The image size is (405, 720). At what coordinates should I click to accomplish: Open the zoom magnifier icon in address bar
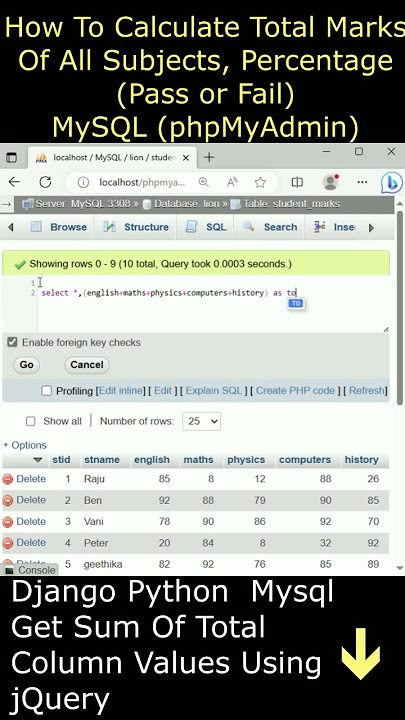(x=203, y=182)
